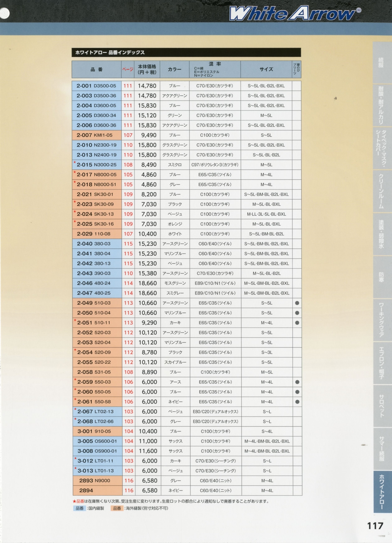Click the 本体価格 column header
The width and height of the screenshot is (392, 543).
[x=147, y=69]
